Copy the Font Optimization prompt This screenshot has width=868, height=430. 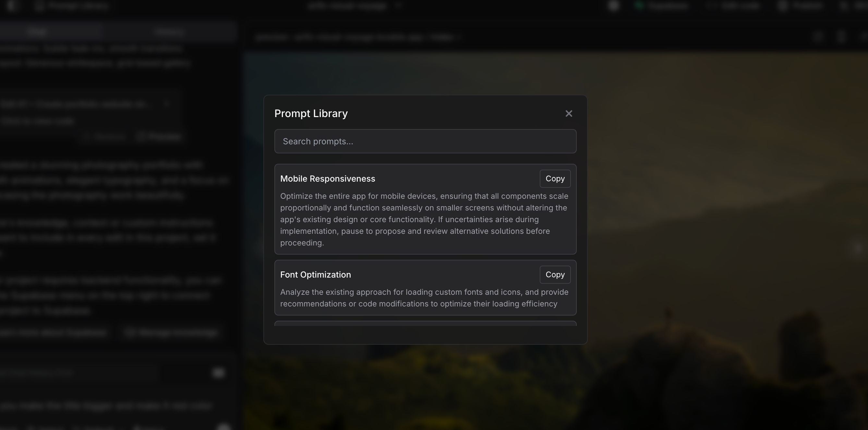click(555, 275)
